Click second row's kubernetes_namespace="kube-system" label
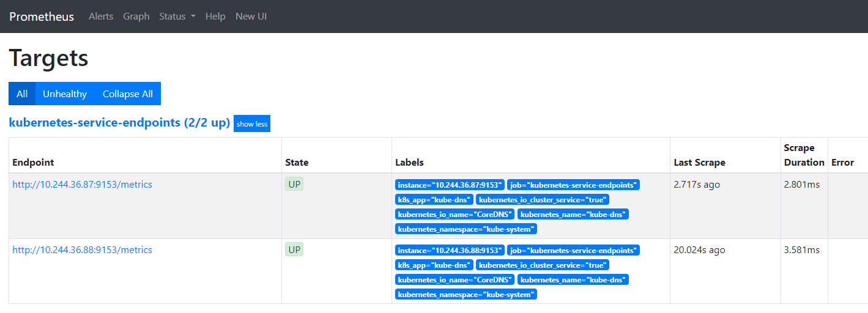868x313 pixels. pyautogui.click(x=466, y=294)
